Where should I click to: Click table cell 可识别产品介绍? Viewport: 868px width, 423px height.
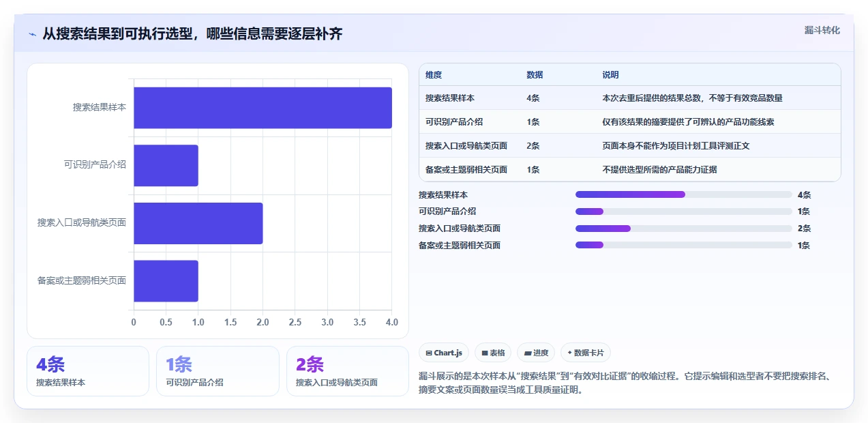454,121
